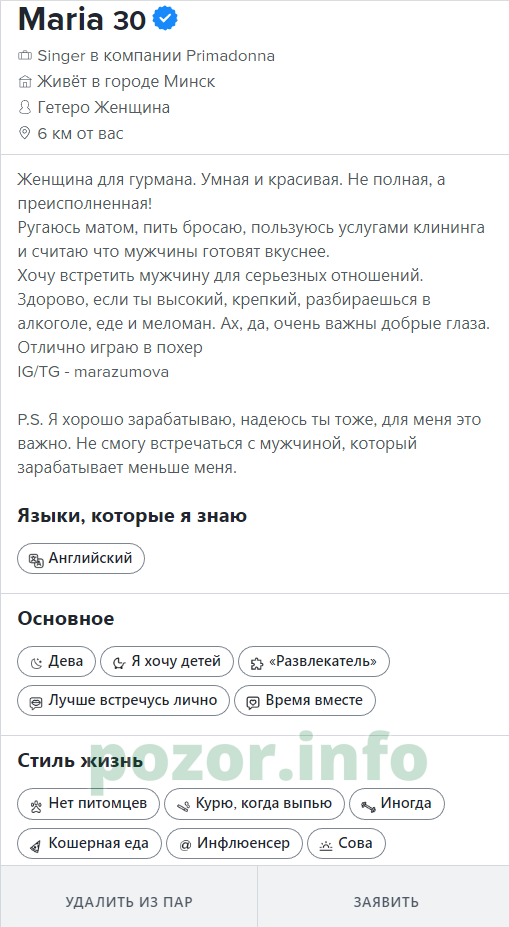Click the translate icon in the Английский chip
Image resolution: width=509 pixels, height=927 pixels.
click(37, 560)
